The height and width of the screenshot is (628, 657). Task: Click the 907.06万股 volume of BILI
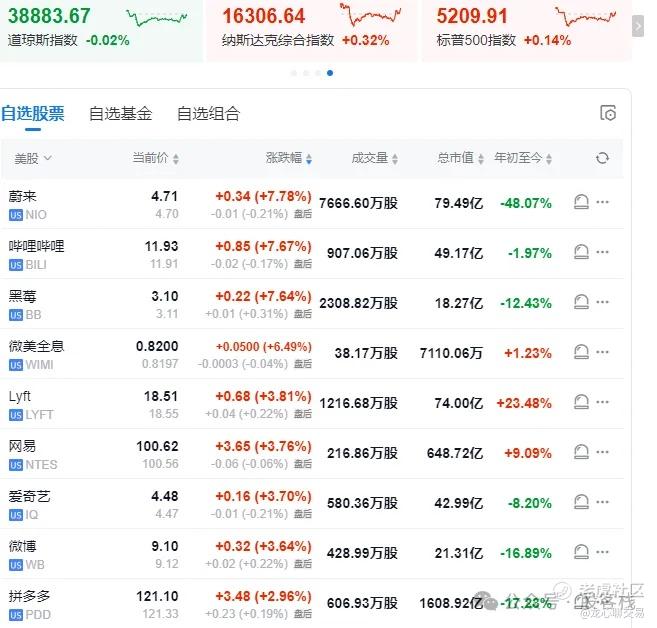362,253
